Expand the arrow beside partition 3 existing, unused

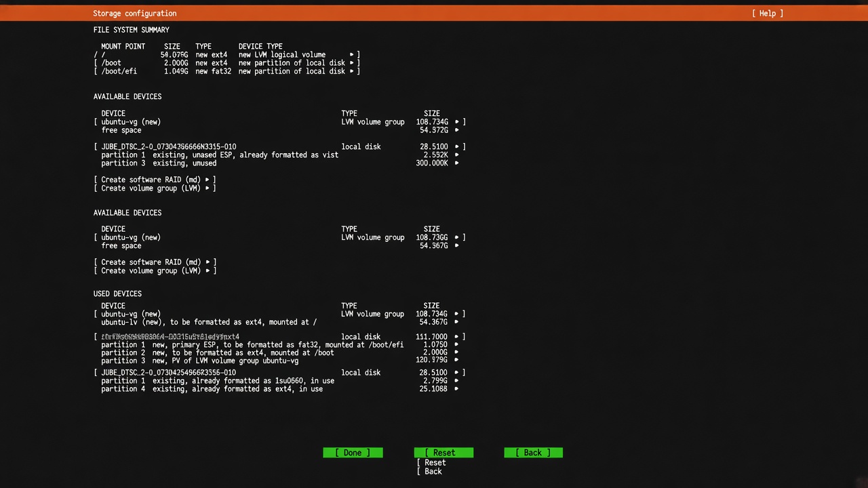456,163
